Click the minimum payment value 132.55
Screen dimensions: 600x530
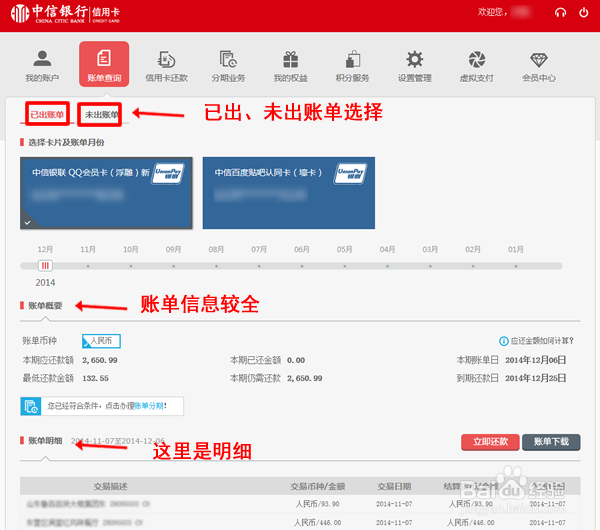pyautogui.click(x=96, y=378)
